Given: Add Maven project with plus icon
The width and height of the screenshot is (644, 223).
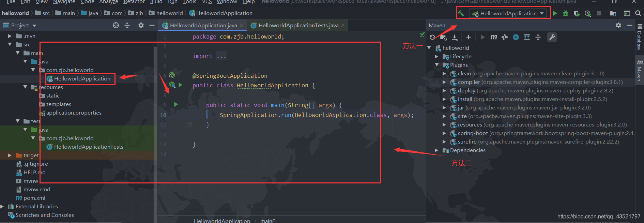Looking at the screenshot, I should point(469,37).
